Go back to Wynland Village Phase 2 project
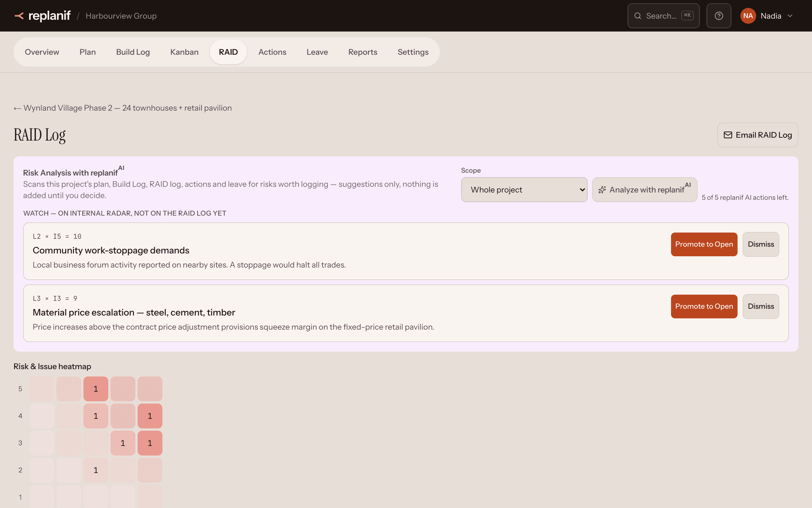 [x=123, y=108]
